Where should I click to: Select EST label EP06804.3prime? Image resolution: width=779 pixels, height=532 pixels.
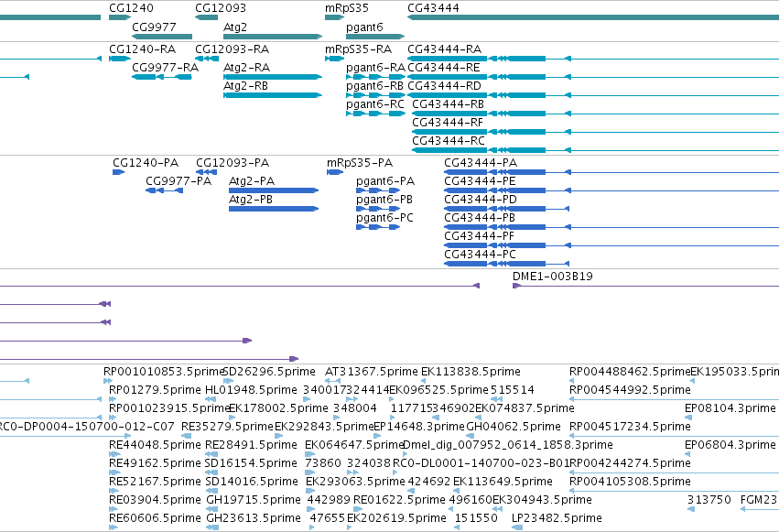tap(730, 445)
